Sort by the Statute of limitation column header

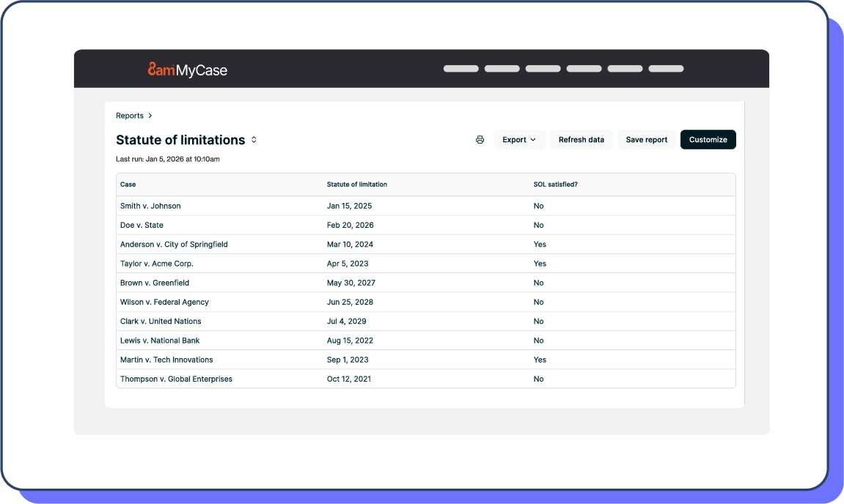pyautogui.click(x=356, y=184)
